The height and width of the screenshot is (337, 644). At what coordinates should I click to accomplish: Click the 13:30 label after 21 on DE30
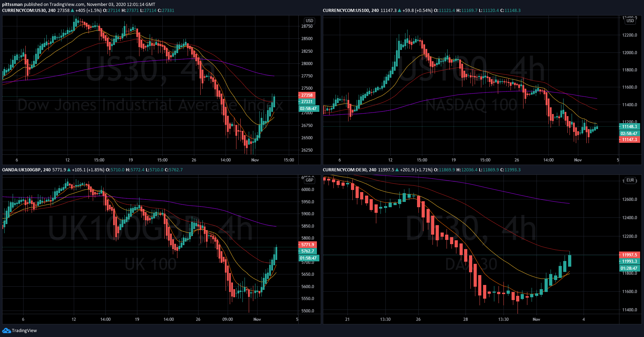(x=385, y=319)
